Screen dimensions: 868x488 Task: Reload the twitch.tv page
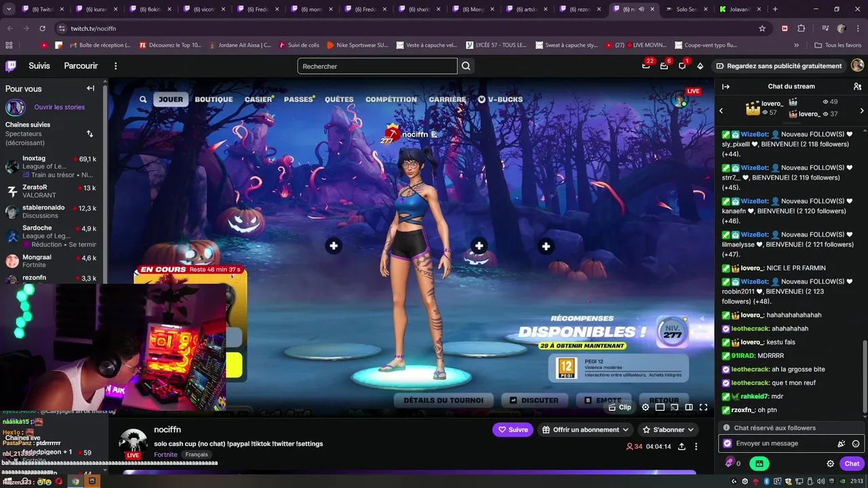42,28
